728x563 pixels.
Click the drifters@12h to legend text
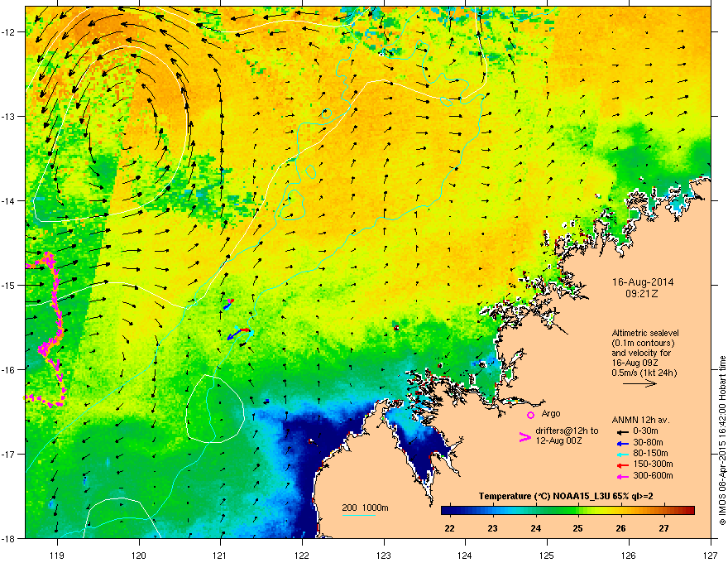click(567, 431)
